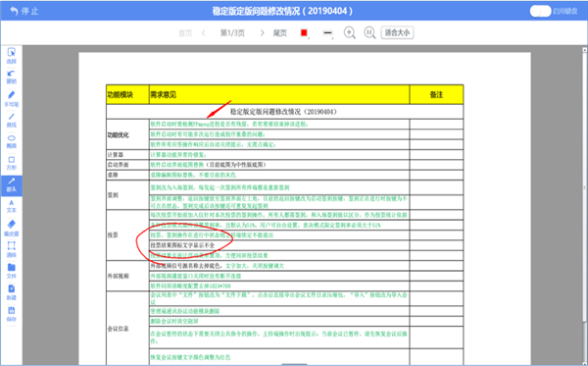
Task: Pick the Select (选择) pointer tool
Action: pyautogui.click(x=11, y=56)
